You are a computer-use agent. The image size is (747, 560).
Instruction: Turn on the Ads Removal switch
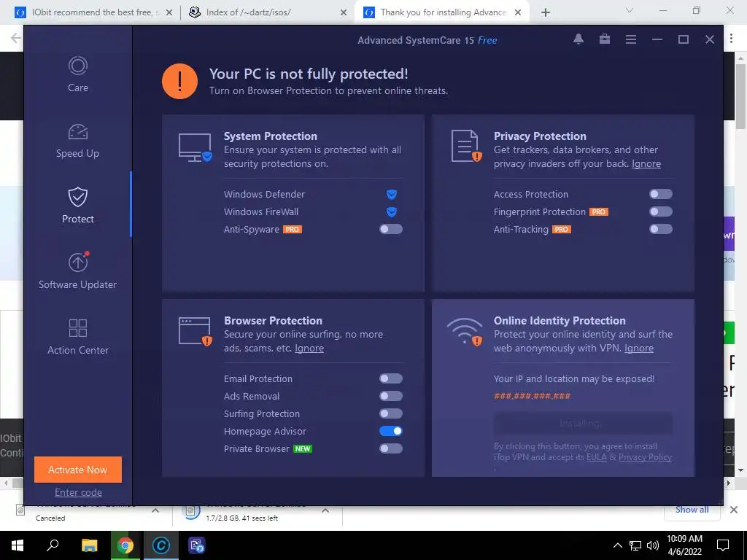(x=391, y=396)
